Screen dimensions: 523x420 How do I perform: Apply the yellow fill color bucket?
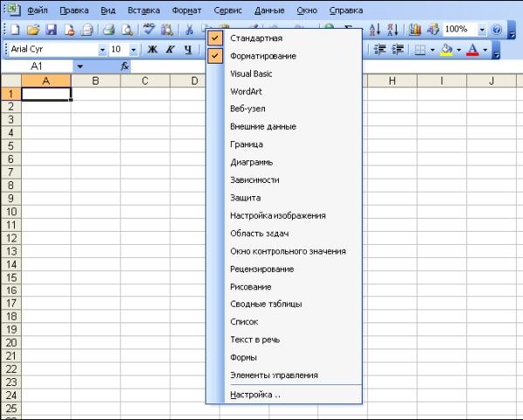[x=445, y=50]
